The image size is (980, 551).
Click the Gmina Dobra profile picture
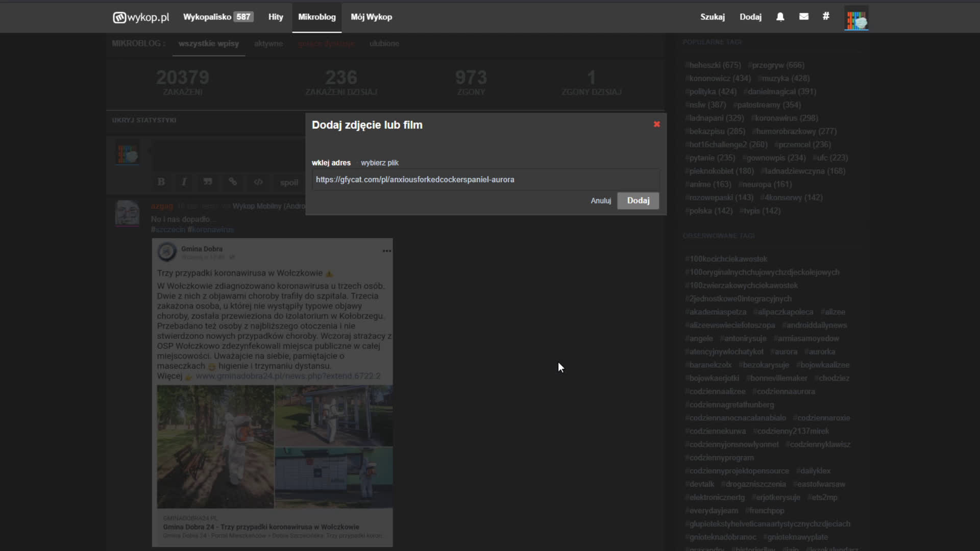coord(167,252)
